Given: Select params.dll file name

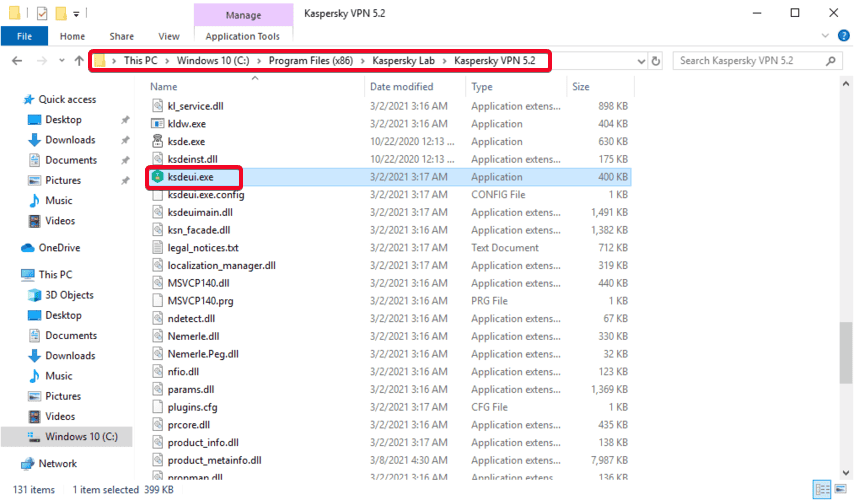Looking at the screenshot, I should 191,389.
